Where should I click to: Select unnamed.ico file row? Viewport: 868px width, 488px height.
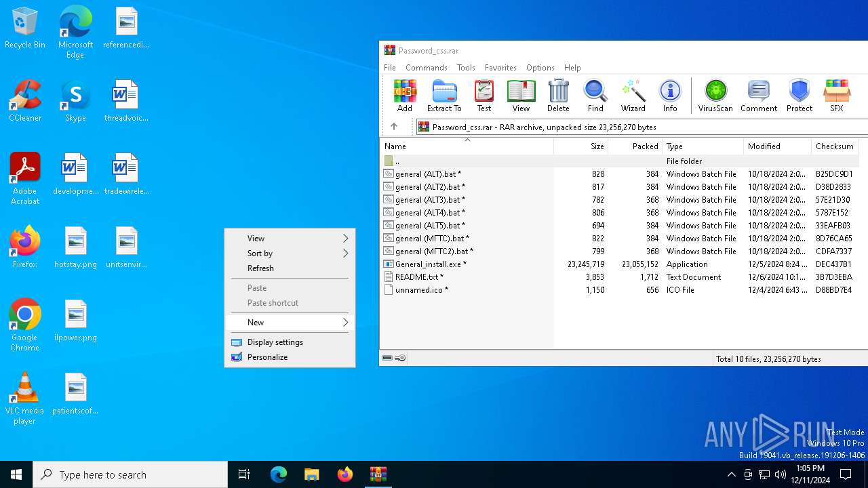coord(619,290)
